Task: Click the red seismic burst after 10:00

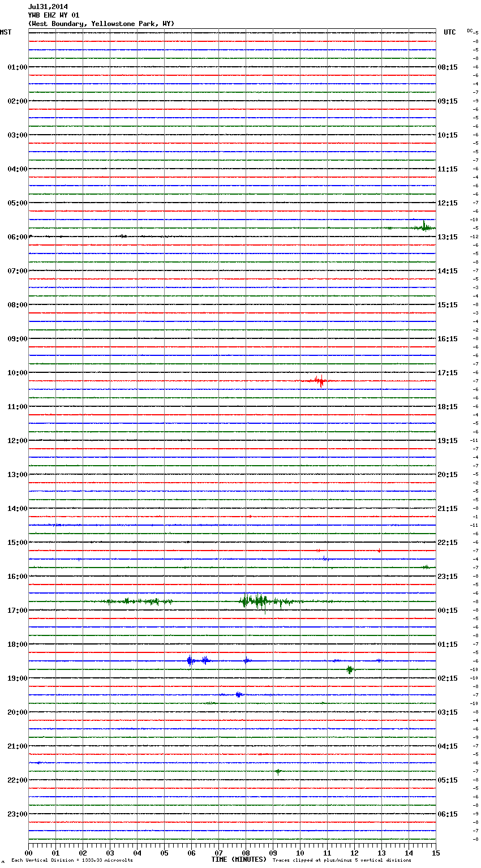Action: [320, 381]
